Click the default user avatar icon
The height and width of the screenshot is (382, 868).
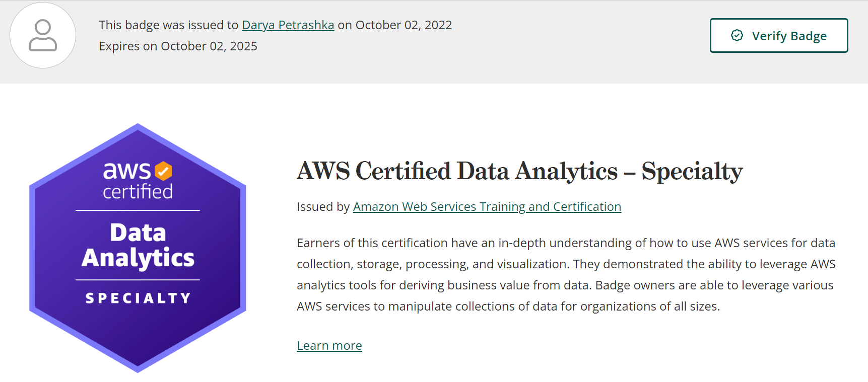coord(43,35)
